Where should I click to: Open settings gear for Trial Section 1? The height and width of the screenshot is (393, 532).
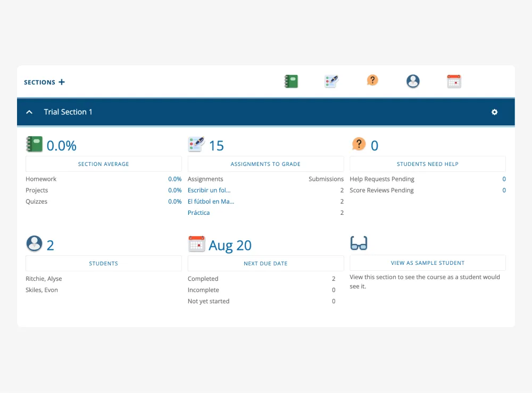click(x=494, y=112)
